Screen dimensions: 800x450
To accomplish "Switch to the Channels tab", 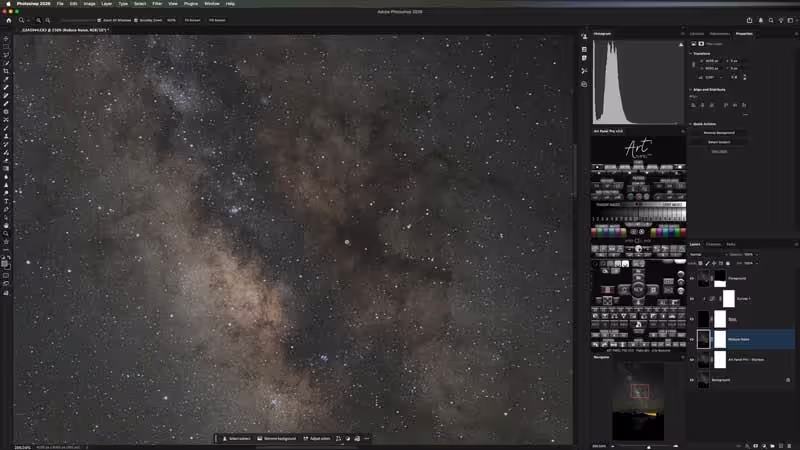I will point(713,244).
